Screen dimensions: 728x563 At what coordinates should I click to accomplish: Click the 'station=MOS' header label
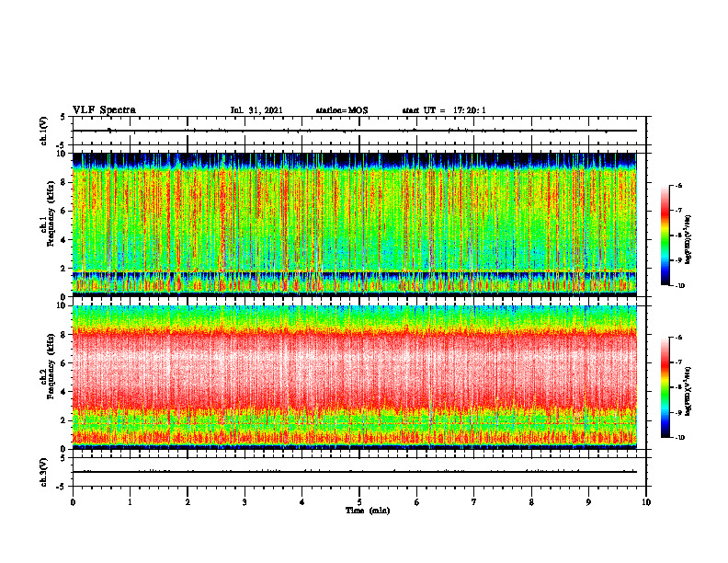pyautogui.click(x=342, y=110)
